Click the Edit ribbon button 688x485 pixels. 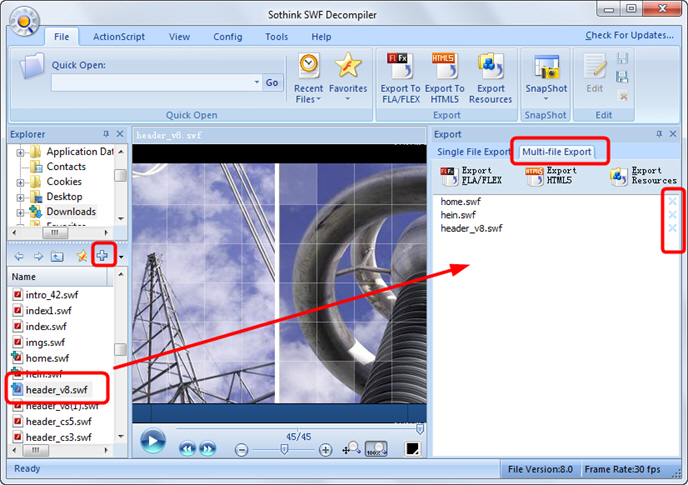point(595,73)
